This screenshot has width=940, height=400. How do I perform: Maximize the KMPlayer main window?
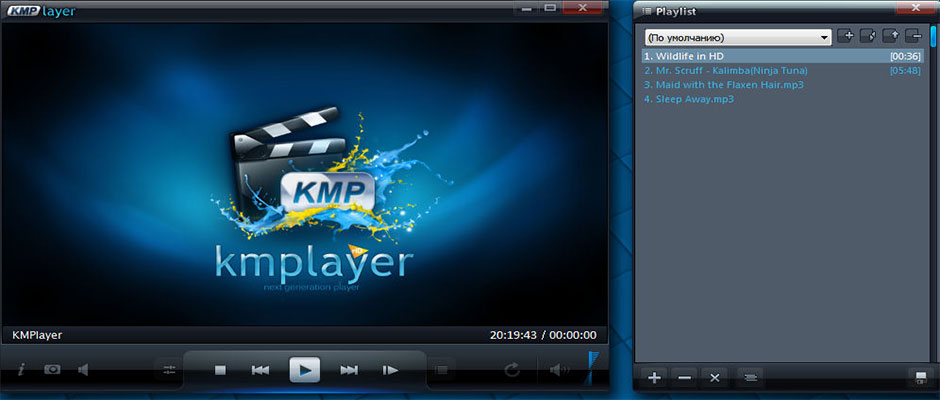[x=549, y=8]
